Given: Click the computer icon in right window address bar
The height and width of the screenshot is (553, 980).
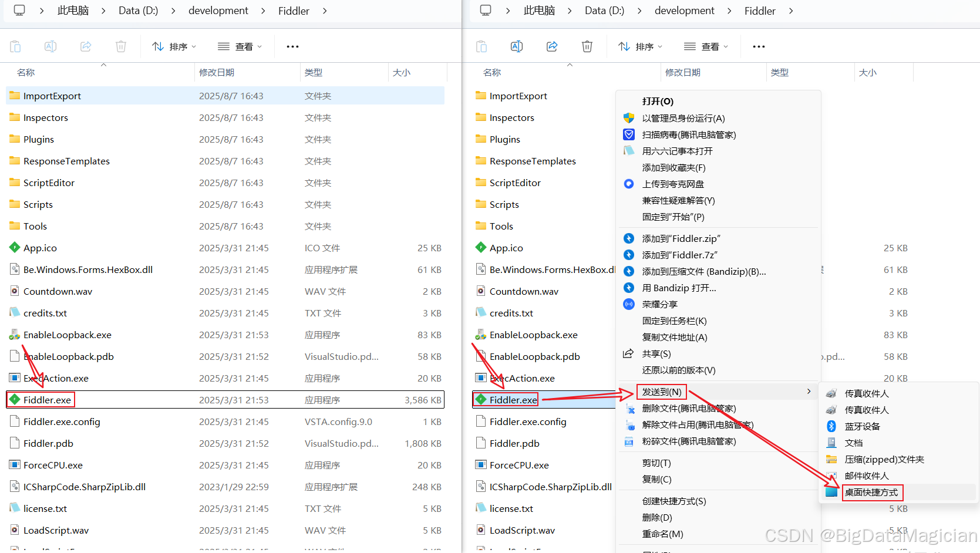Looking at the screenshot, I should (486, 11).
